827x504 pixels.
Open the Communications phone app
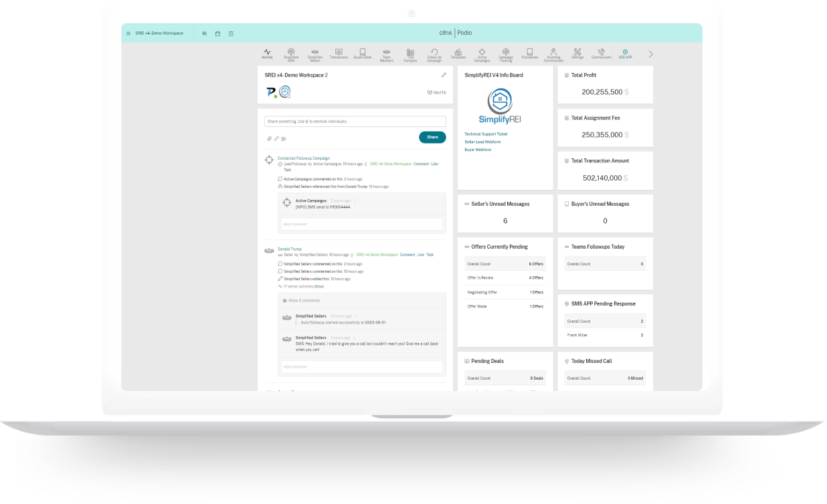click(x=601, y=54)
